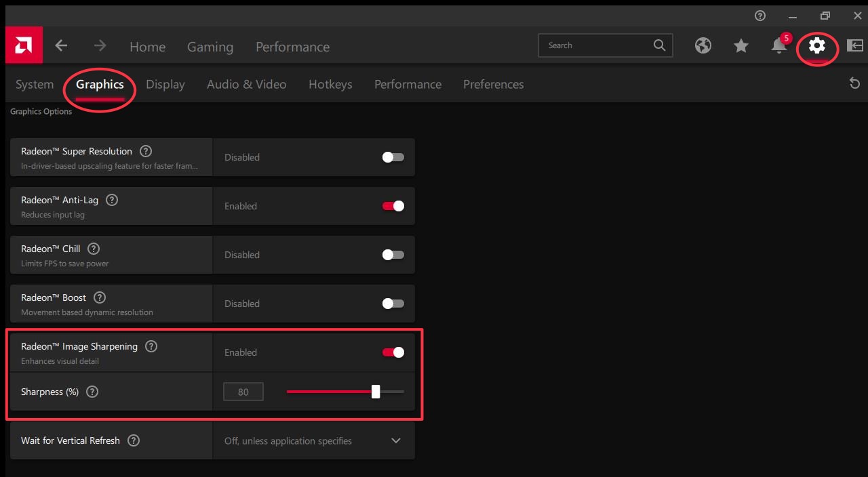
Task: Click the search magnifier icon
Action: coord(659,45)
